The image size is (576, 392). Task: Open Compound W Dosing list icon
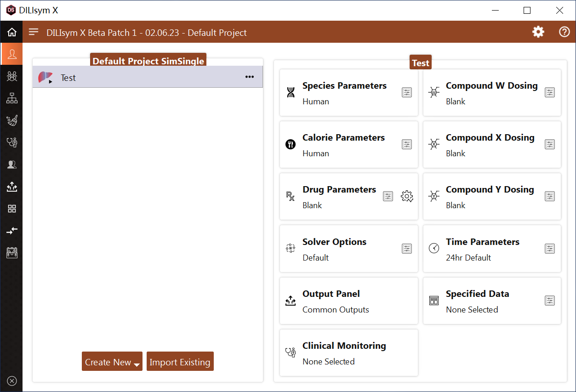pyautogui.click(x=550, y=93)
